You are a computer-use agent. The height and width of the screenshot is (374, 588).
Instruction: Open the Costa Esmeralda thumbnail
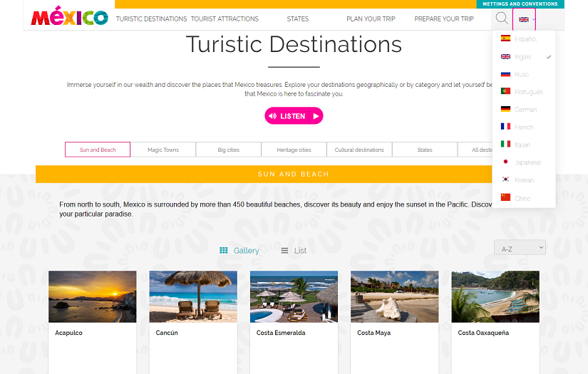tap(294, 296)
